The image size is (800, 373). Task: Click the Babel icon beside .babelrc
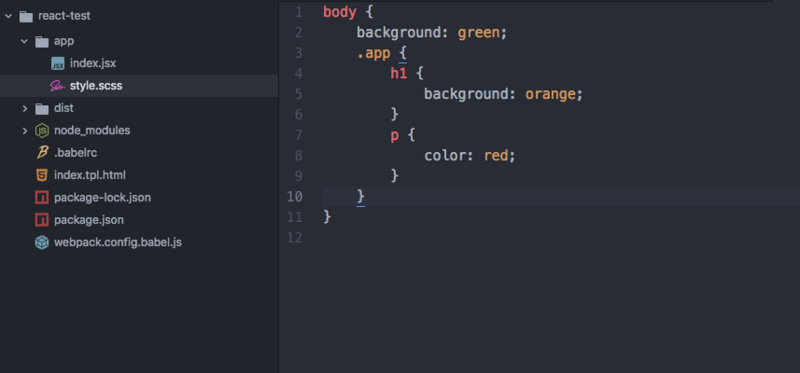tap(42, 153)
